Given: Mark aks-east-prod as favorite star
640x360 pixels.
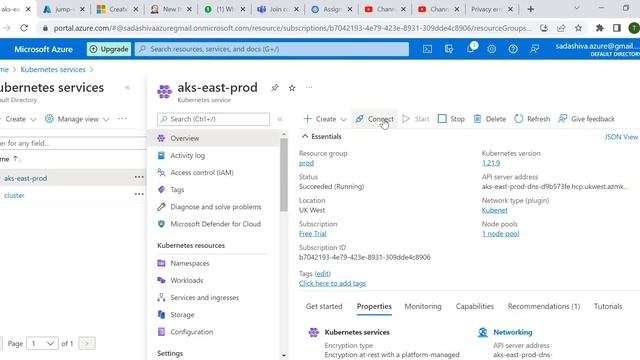Looking at the screenshot, I should [x=292, y=88].
